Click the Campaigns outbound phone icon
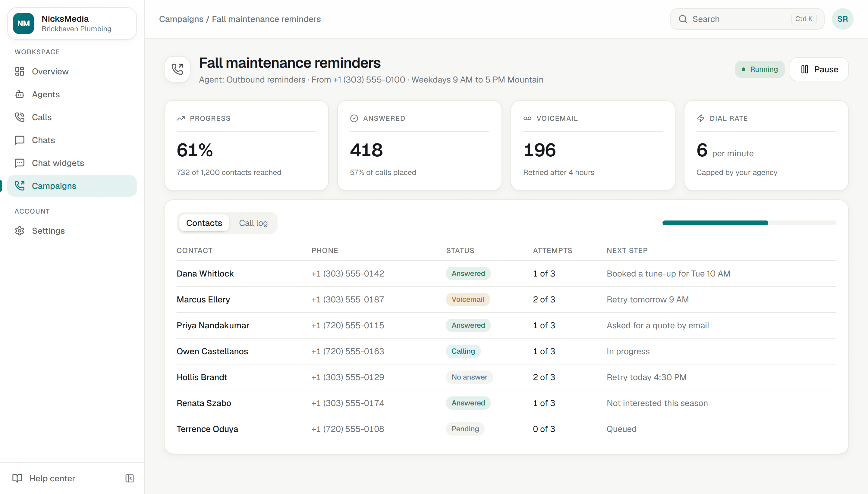The width and height of the screenshot is (868, 494). [x=20, y=186]
